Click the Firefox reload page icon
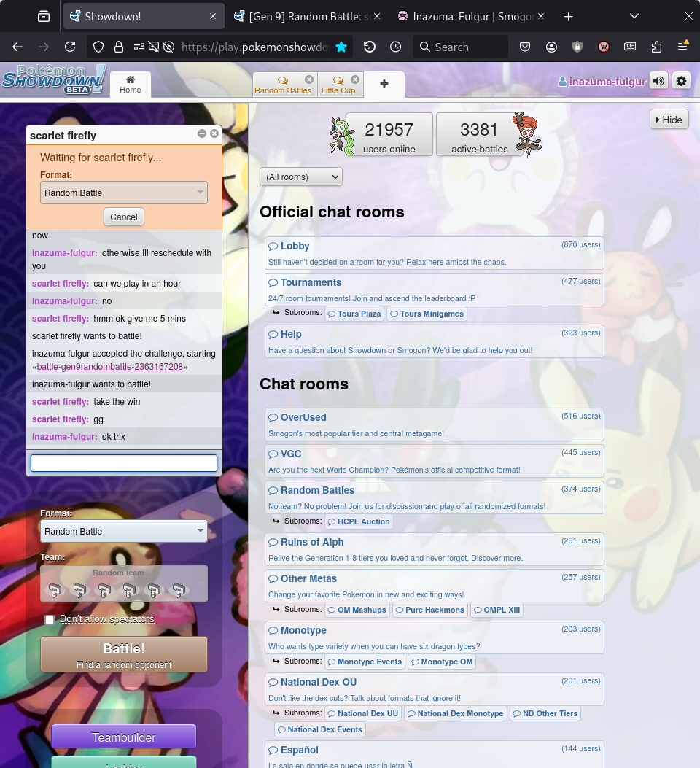This screenshot has height=768, width=700. (x=70, y=47)
